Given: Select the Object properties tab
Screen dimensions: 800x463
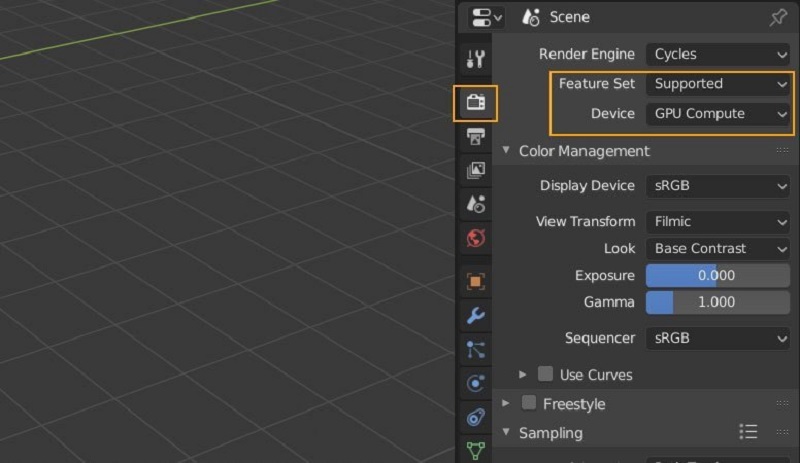Looking at the screenshot, I should (x=476, y=282).
